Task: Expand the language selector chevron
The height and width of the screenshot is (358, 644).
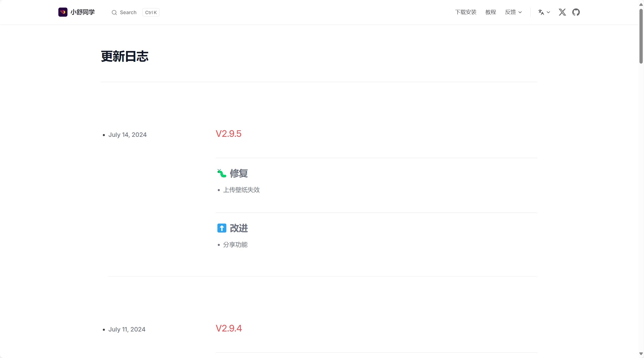Action: pos(548,12)
